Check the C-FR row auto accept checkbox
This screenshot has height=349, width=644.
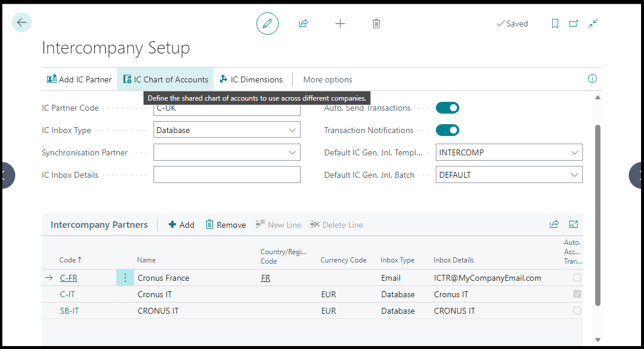pyautogui.click(x=578, y=278)
